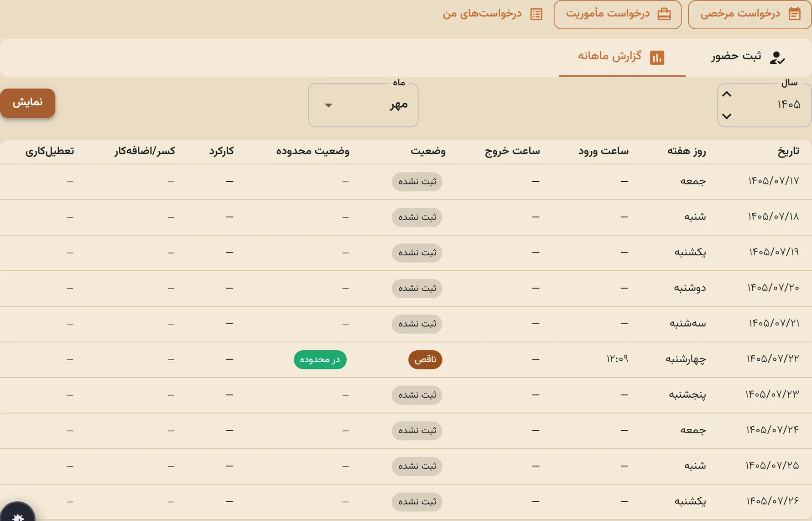Click the date ۱۴۰۵/۰۷/۱۷

click(x=774, y=181)
